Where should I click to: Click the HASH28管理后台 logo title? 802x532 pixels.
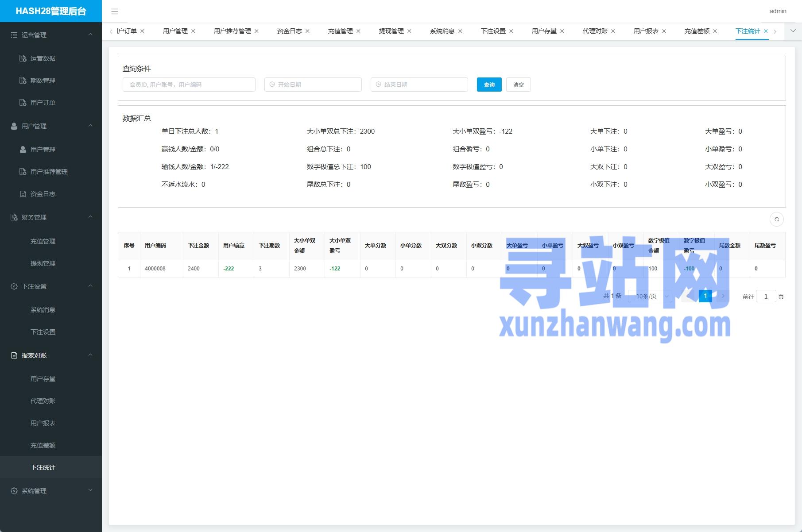point(51,11)
